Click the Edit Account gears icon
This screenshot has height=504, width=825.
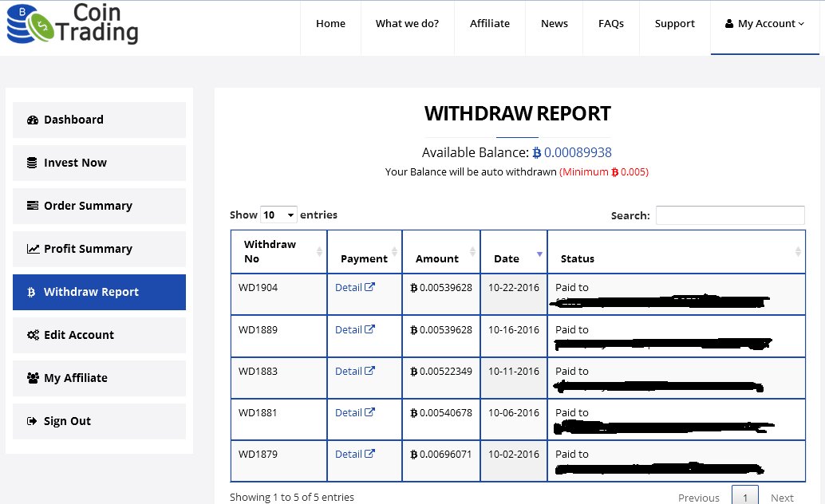[34, 335]
